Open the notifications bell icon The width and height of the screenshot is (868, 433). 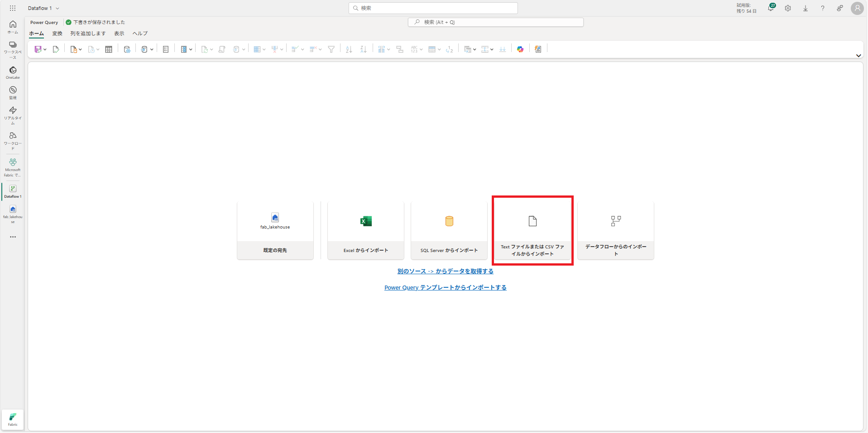(x=771, y=8)
